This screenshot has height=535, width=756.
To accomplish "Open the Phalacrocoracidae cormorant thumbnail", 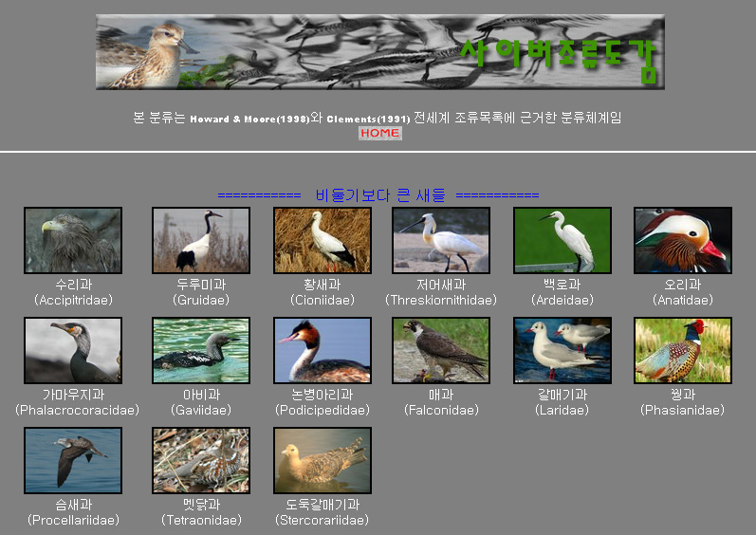I will (73, 350).
